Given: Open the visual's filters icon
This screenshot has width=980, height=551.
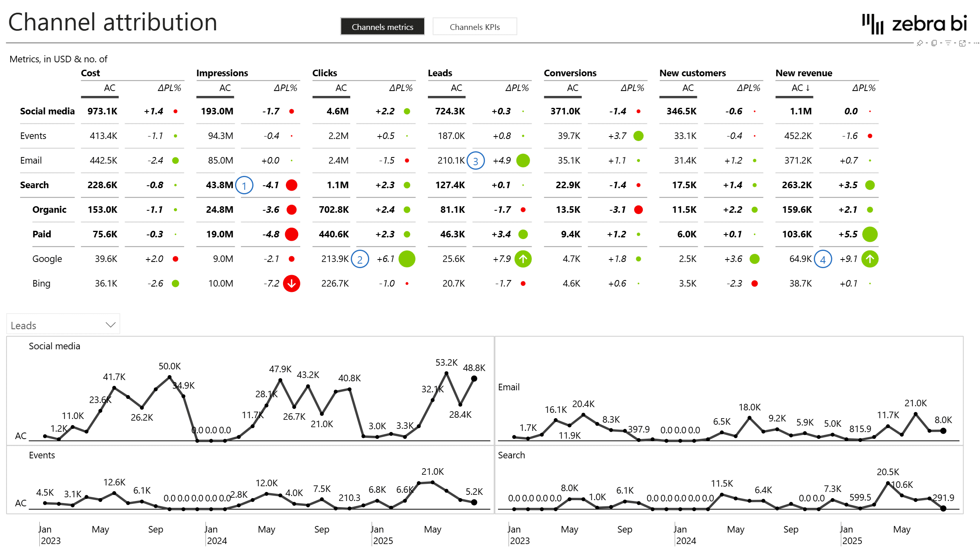Looking at the screenshot, I should tap(948, 43).
